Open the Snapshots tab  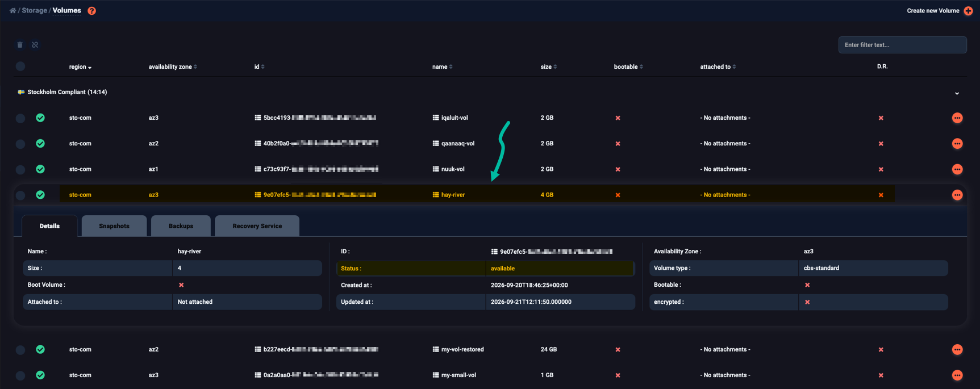[114, 226]
